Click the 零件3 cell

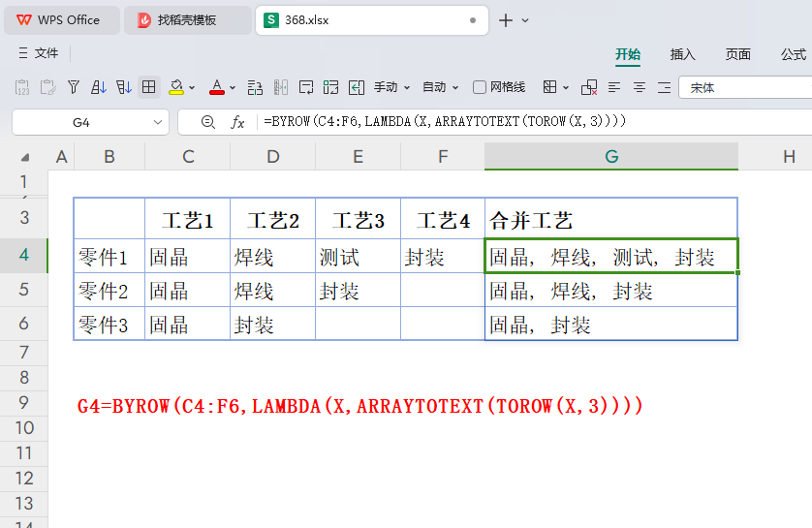[x=109, y=325]
